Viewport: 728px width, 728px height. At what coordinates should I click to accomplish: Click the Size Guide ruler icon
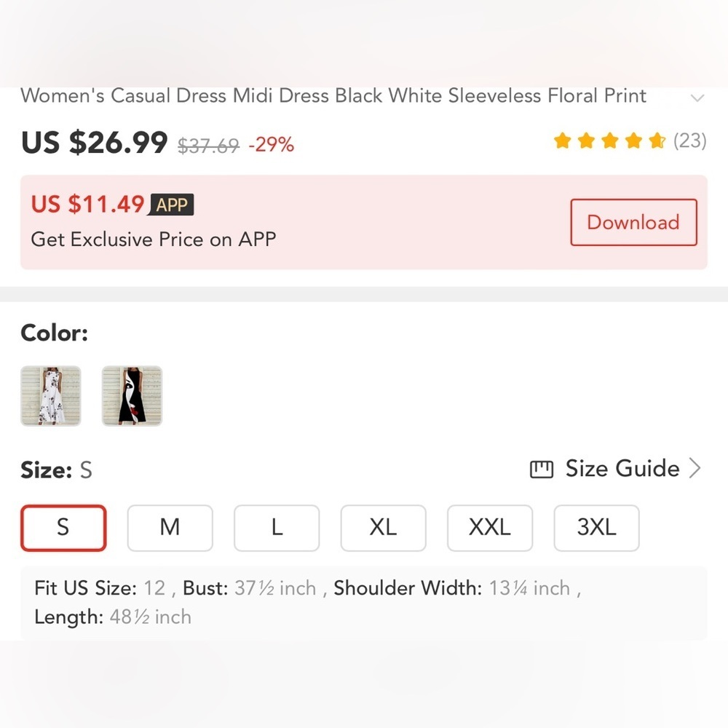point(542,470)
